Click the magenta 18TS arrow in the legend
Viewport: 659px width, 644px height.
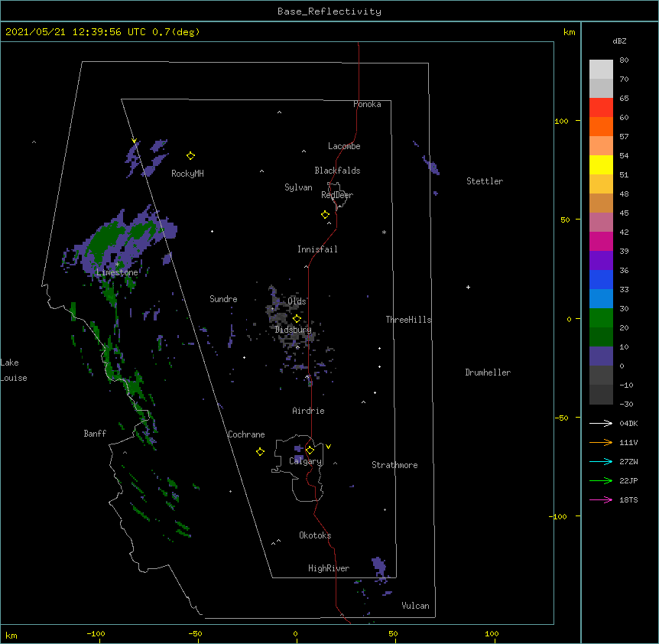point(601,499)
